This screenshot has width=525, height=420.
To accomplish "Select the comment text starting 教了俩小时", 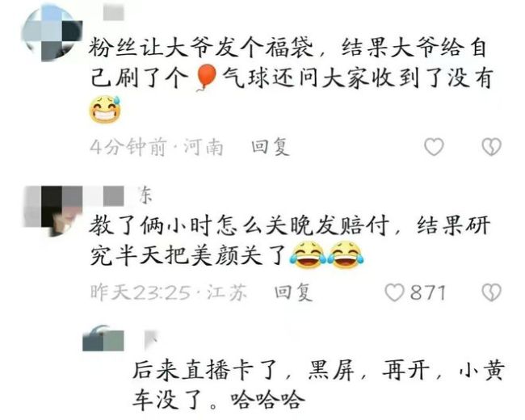I will point(290,241).
